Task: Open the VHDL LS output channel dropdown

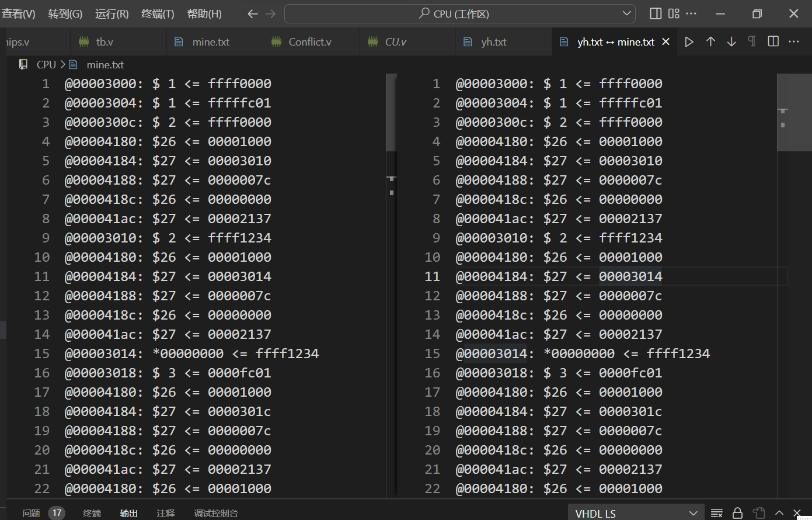Action: (636, 513)
